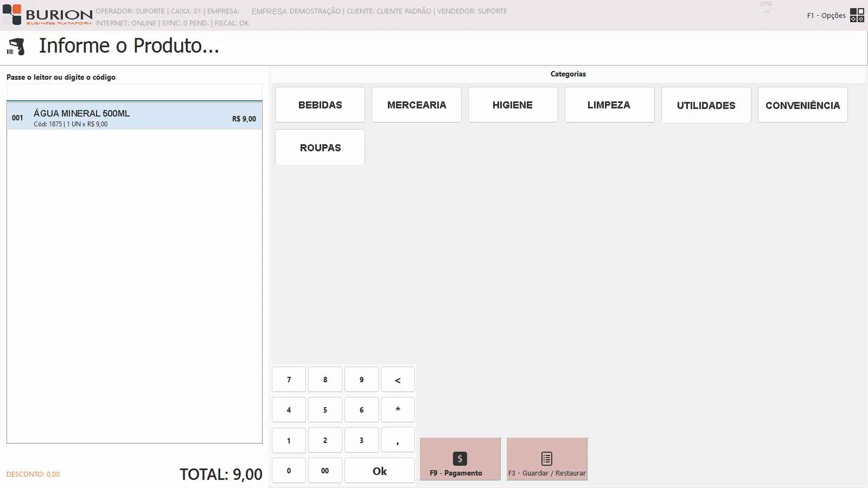Tap keypad digit 4
The width and height of the screenshot is (868, 488).
289,410
